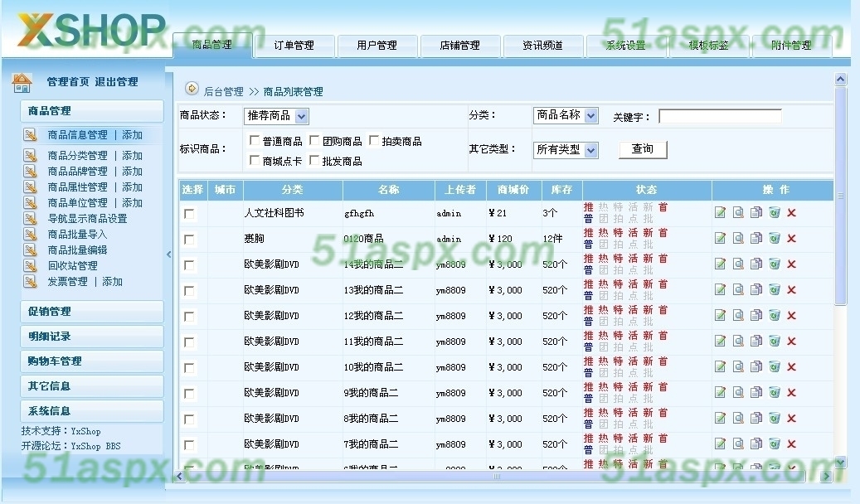Screen dimensions: 860x504
Task: Click the horizontal scrollbar right arrow
Action: pos(826,477)
